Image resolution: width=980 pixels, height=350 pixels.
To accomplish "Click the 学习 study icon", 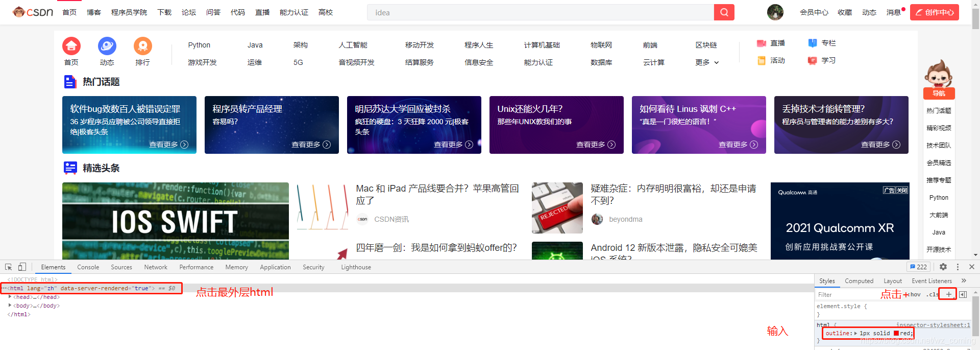I will click(813, 60).
